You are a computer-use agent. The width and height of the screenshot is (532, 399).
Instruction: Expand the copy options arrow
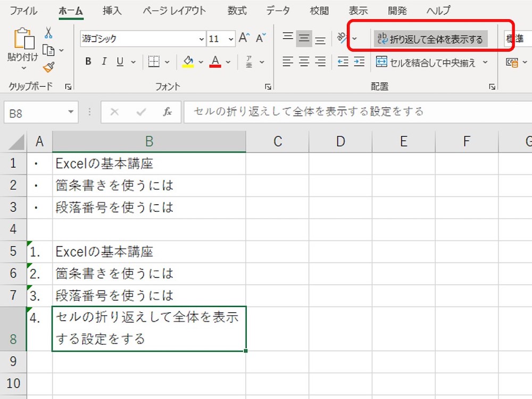click(x=61, y=51)
